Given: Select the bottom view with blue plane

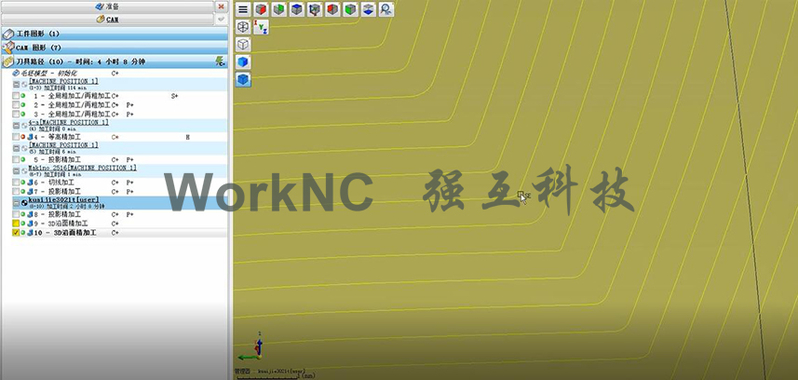Looking at the screenshot, I should tap(368, 9).
